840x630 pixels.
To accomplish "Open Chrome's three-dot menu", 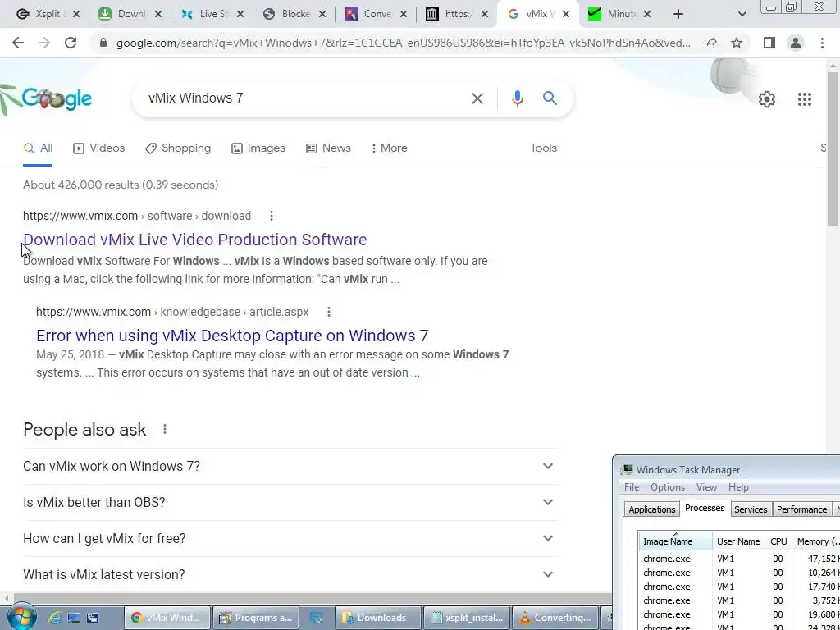I will point(822,43).
